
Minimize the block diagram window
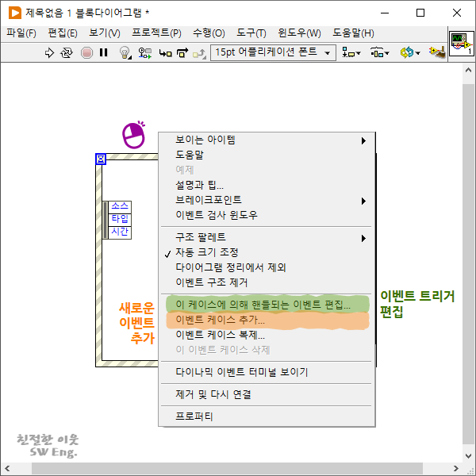tap(385, 13)
